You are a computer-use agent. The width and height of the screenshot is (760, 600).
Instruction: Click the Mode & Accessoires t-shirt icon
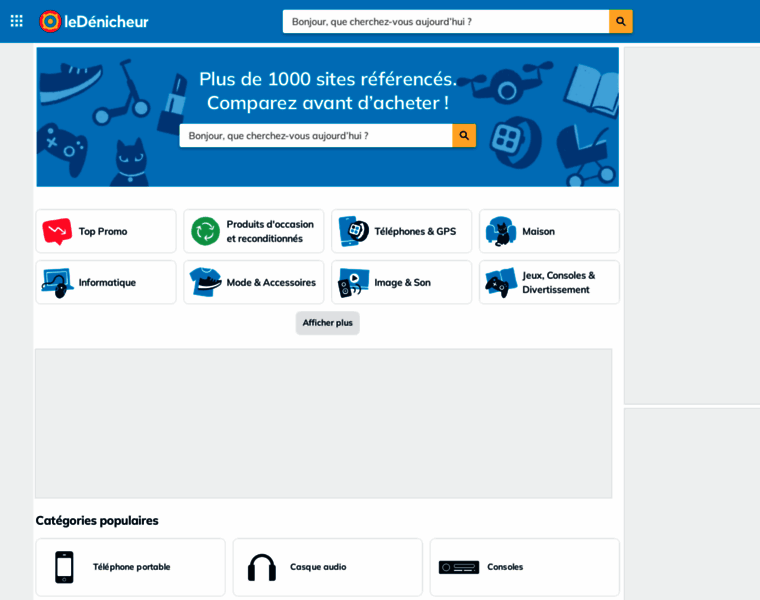(x=206, y=282)
